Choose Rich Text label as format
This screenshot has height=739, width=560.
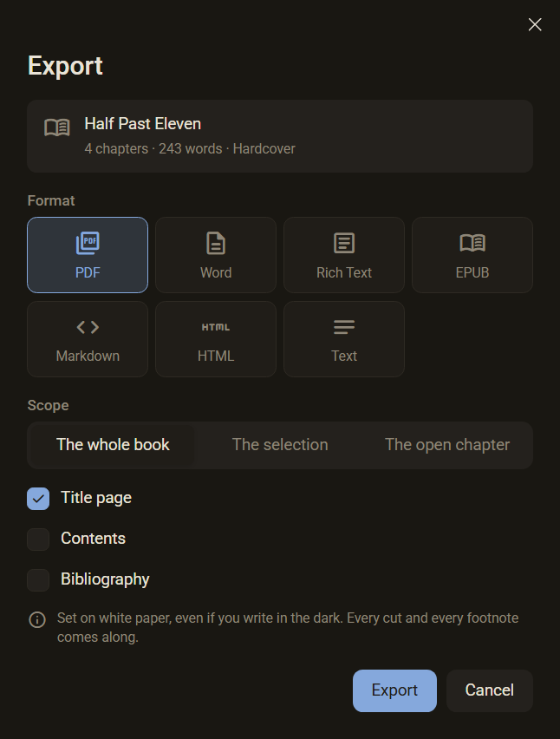click(344, 272)
